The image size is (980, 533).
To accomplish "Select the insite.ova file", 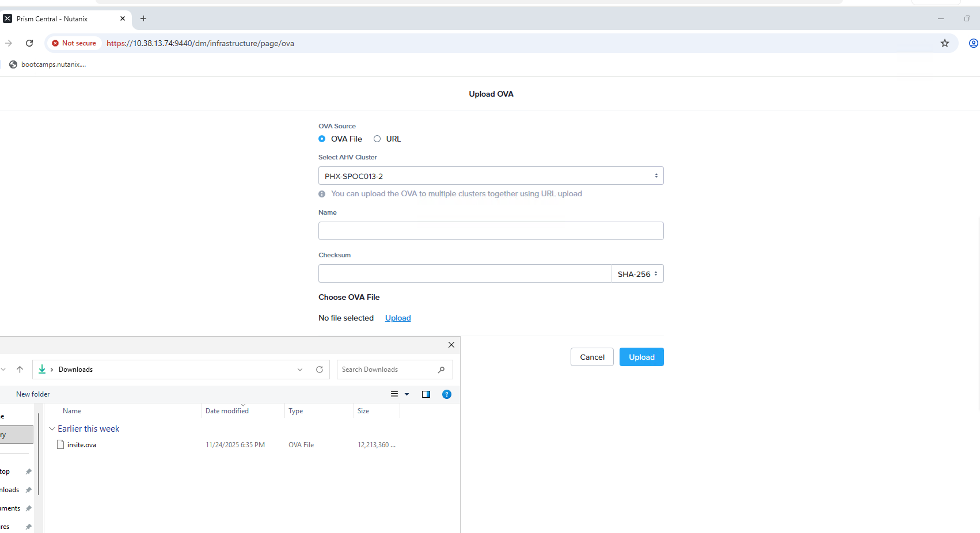I will click(81, 444).
